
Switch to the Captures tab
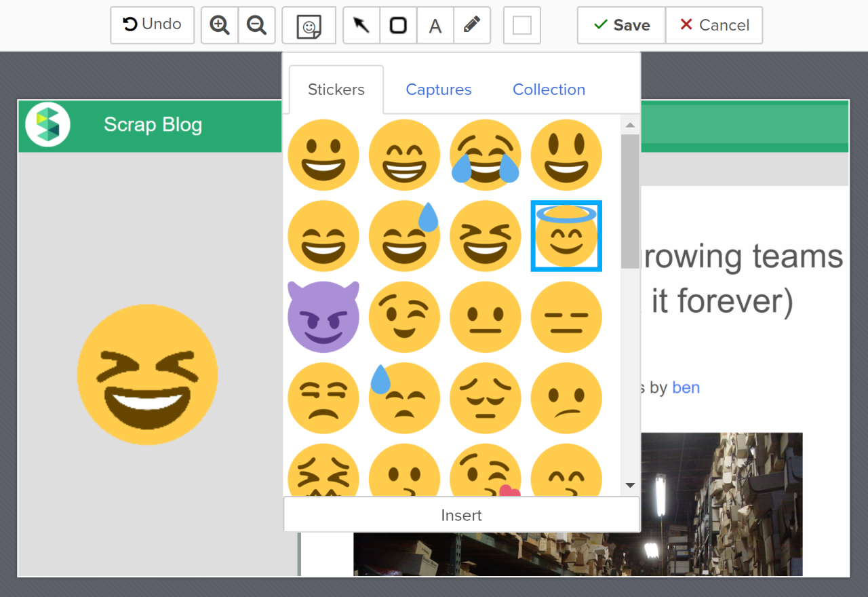coord(438,90)
